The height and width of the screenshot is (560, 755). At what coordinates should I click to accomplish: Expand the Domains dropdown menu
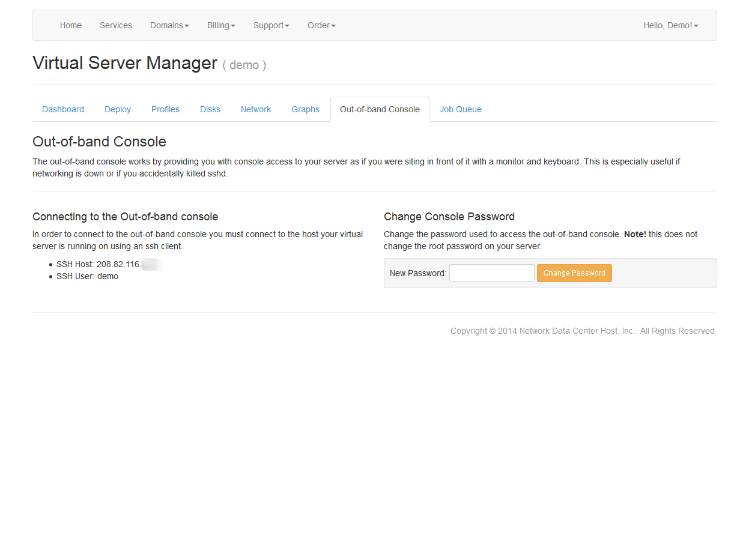169,25
